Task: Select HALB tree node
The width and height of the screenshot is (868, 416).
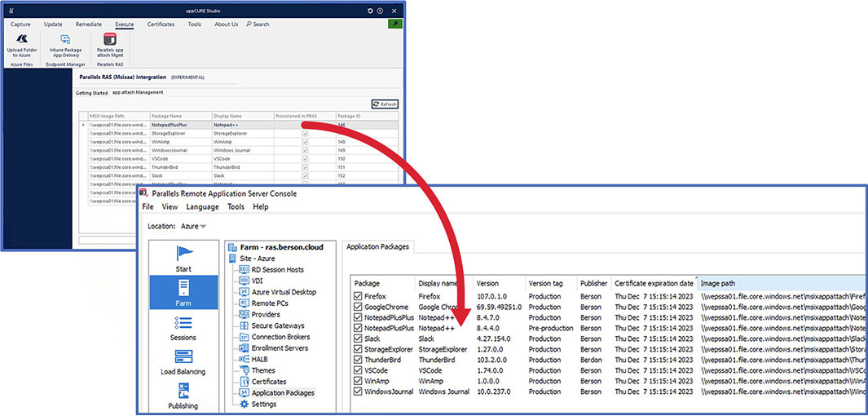Action: click(x=253, y=359)
